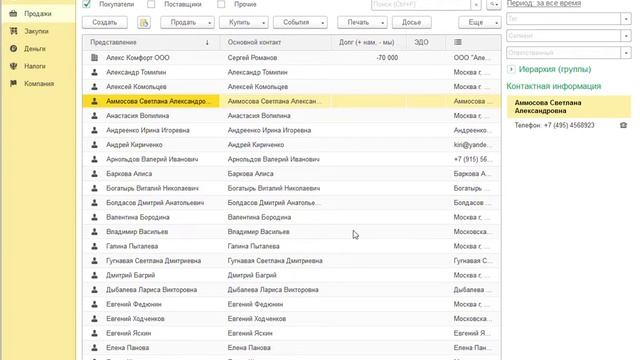640x360 pixels.
Task: Click the person icon for Александр Томилин
Action: tap(95, 72)
